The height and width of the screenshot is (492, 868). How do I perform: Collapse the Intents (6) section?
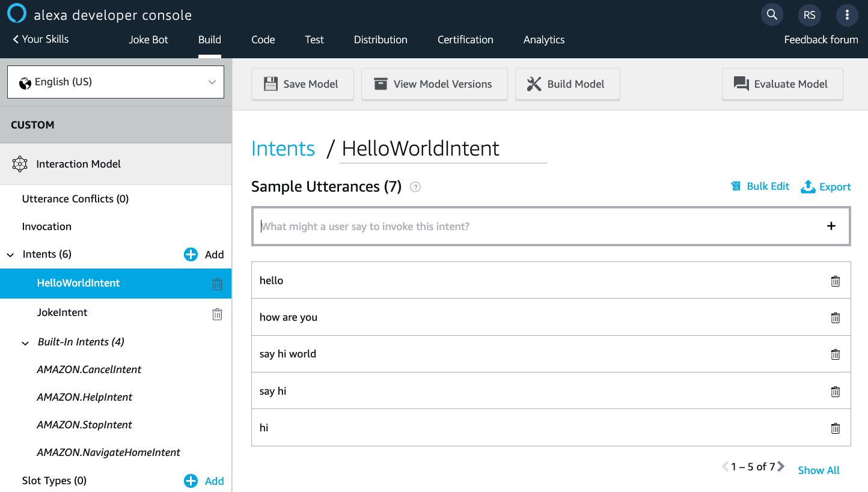(x=10, y=254)
